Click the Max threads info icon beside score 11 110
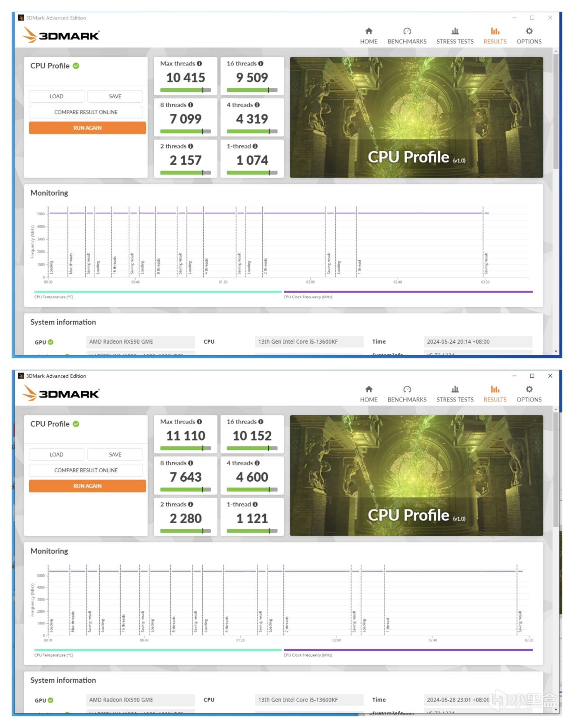This screenshot has height=728, width=574. point(200,422)
